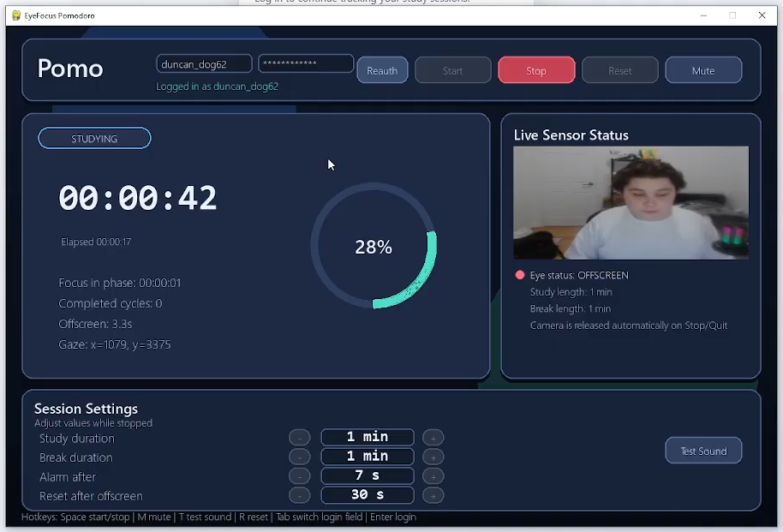
Task: Click the Reset after offscreen value 30 s
Action: click(367, 494)
